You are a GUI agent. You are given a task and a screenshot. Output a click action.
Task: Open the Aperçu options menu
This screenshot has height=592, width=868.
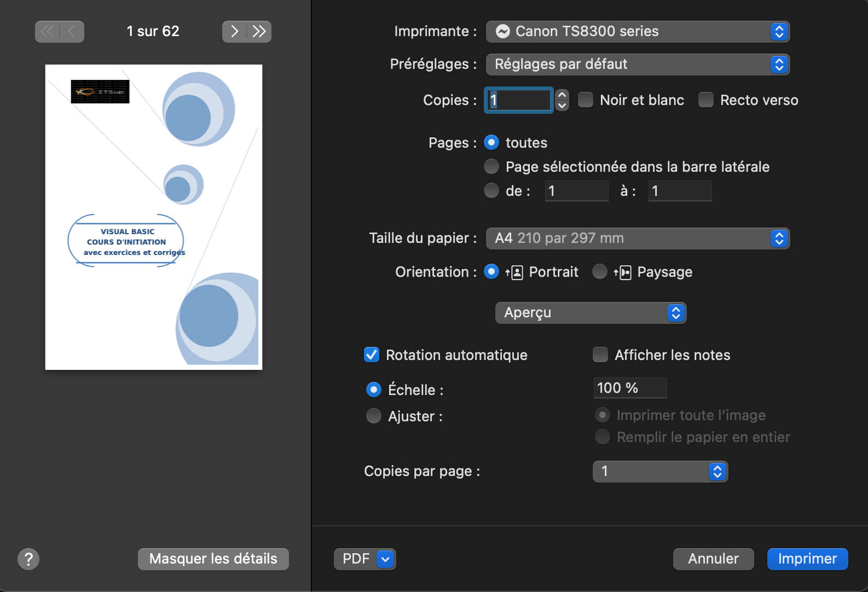(591, 312)
